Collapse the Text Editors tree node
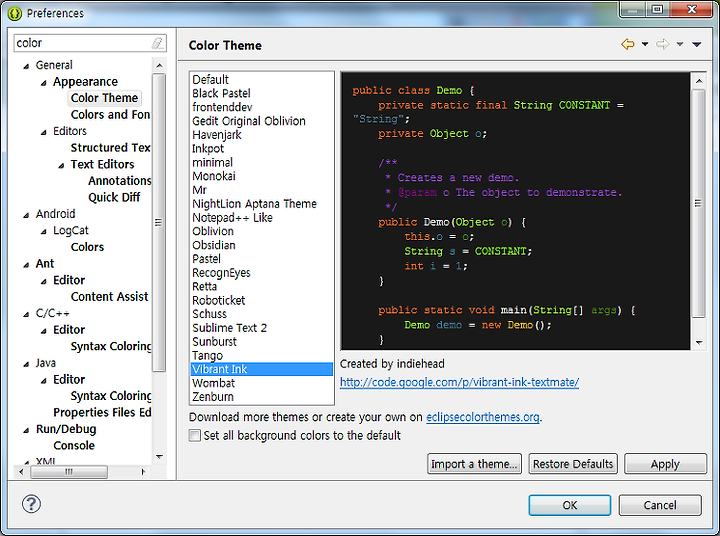The height and width of the screenshot is (536, 720). [x=61, y=165]
